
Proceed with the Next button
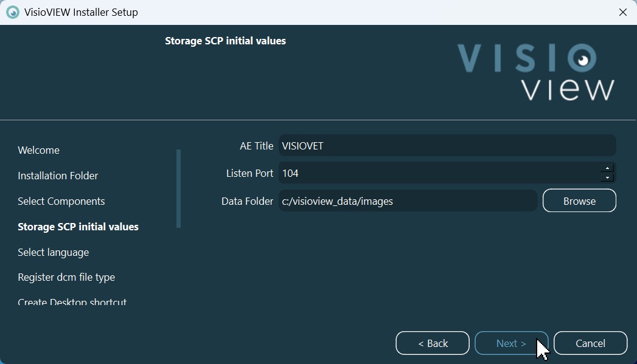(511, 343)
